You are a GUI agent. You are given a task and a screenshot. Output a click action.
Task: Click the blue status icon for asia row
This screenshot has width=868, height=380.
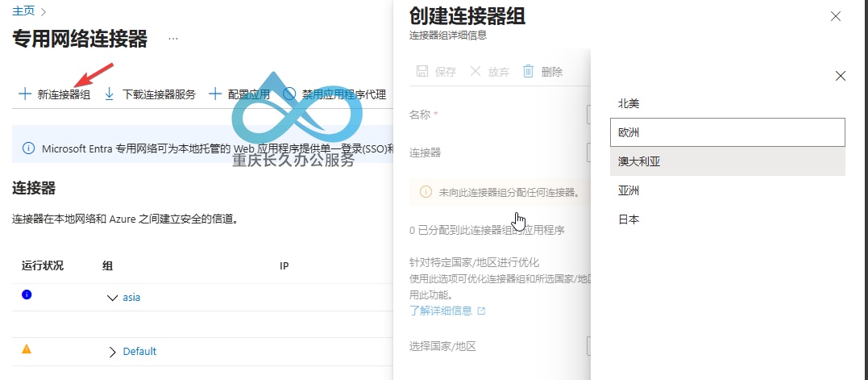(x=27, y=294)
